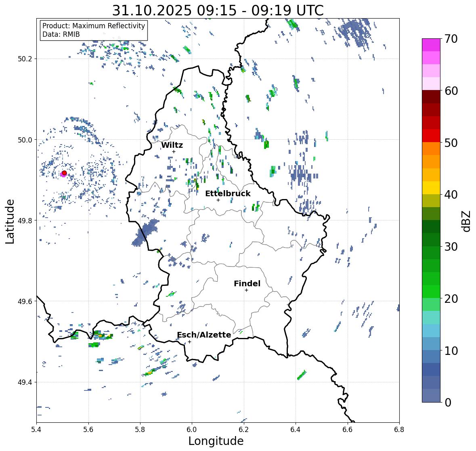476x451 pixels.
Task: Click the colorbar tick label 60
Action: click(x=451, y=91)
